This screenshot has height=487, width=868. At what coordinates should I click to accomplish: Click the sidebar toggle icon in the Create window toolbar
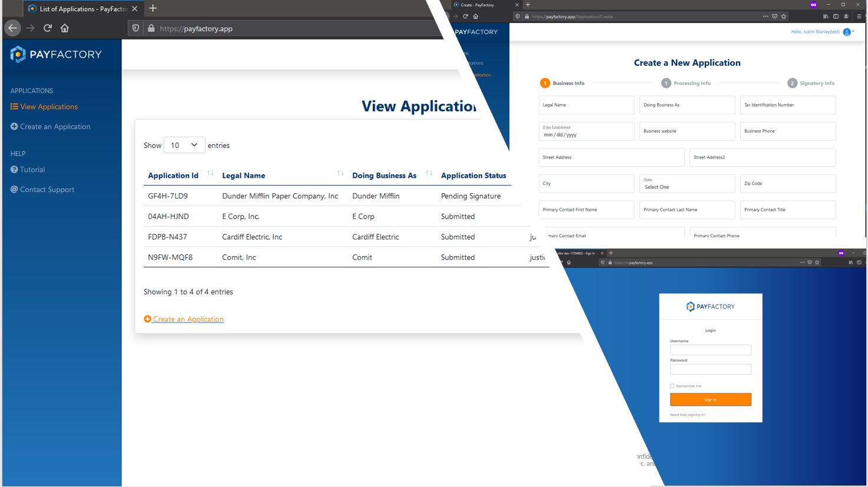pos(836,16)
